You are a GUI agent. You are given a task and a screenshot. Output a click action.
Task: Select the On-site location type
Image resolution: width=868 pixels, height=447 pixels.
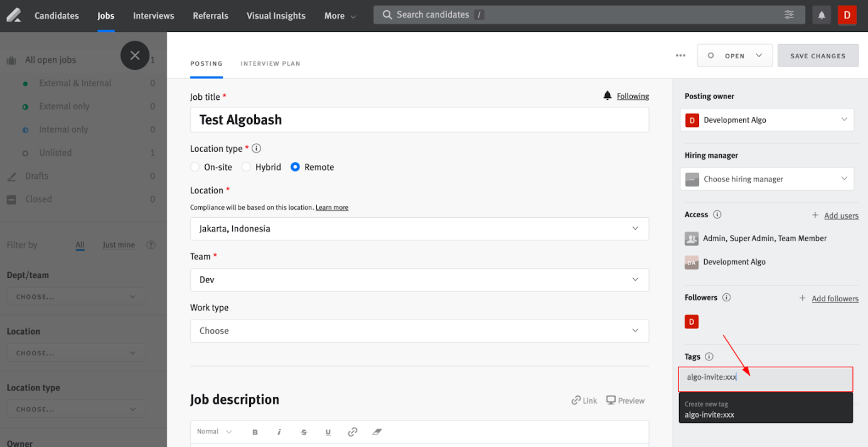(x=195, y=167)
